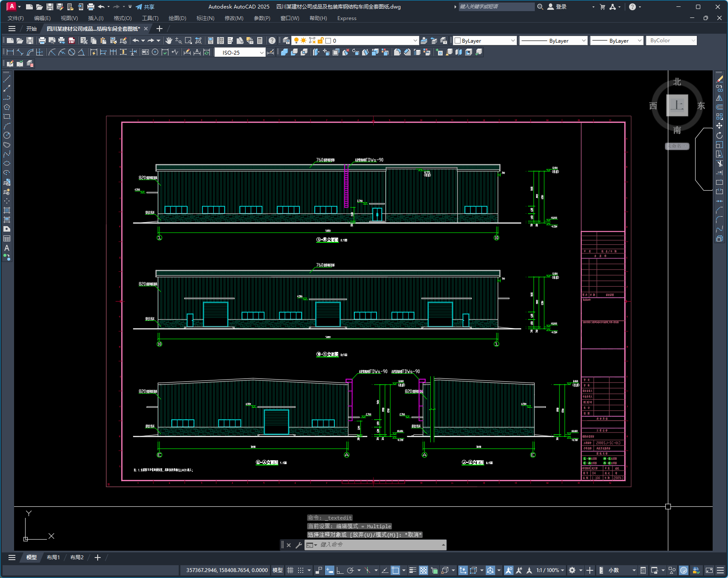Select the Hatch tool in draw toolbar
Viewport: 728px width, 578px height.
coord(7,210)
